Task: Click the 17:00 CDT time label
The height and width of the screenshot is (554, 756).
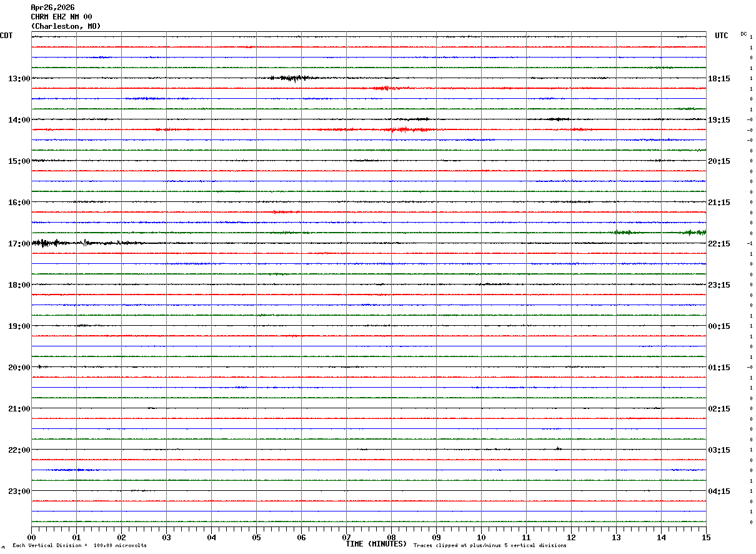Action: tap(19, 244)
